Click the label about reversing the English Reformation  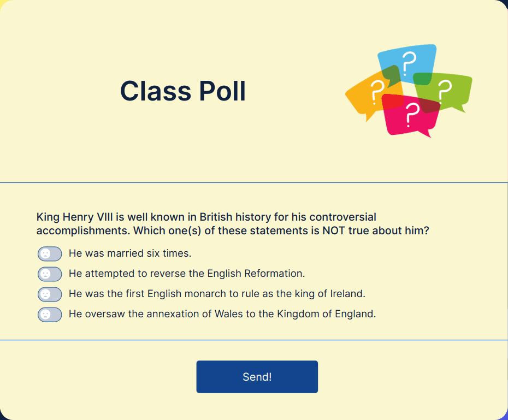(x=187, y=274)
